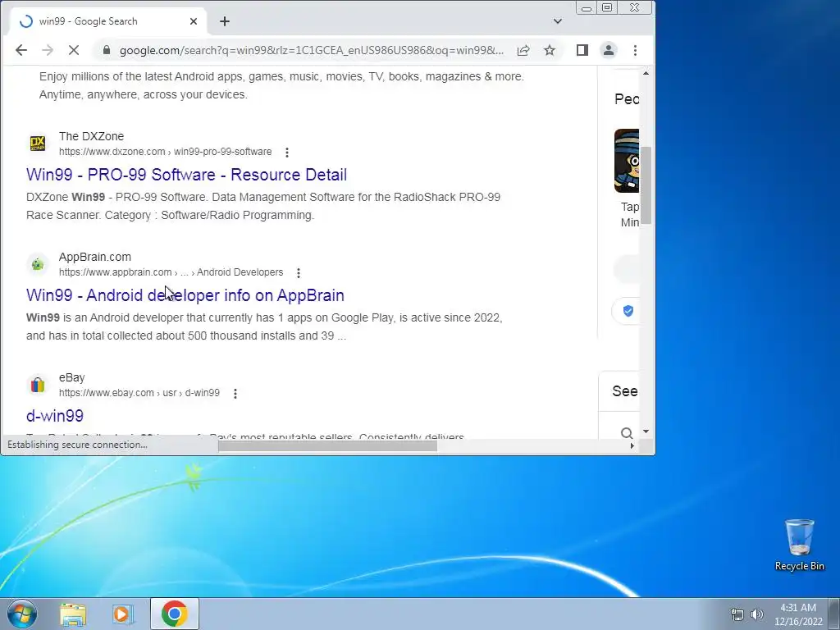Open the volume speaker tray icon
840x630 pixels.
[756, 614]
